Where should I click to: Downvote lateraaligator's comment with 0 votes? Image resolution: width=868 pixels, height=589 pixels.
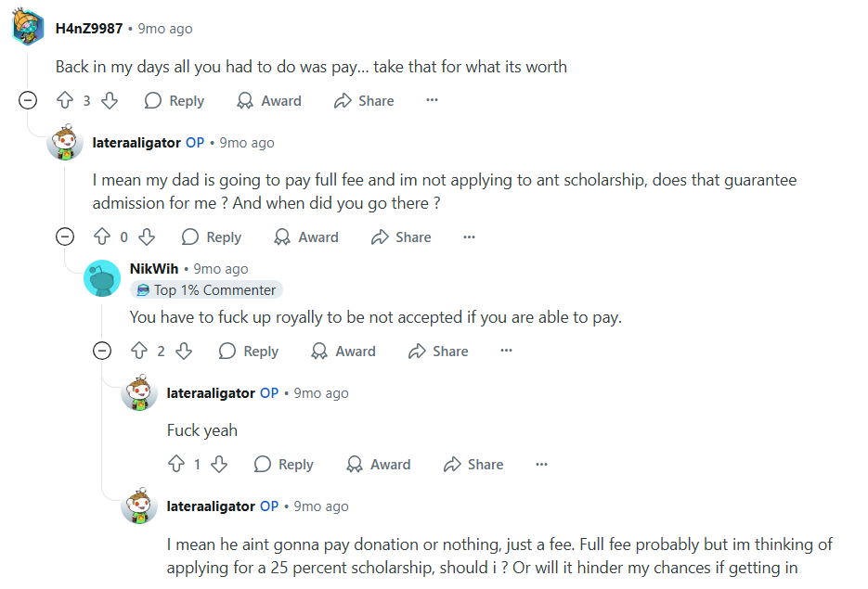click(147, 237)
